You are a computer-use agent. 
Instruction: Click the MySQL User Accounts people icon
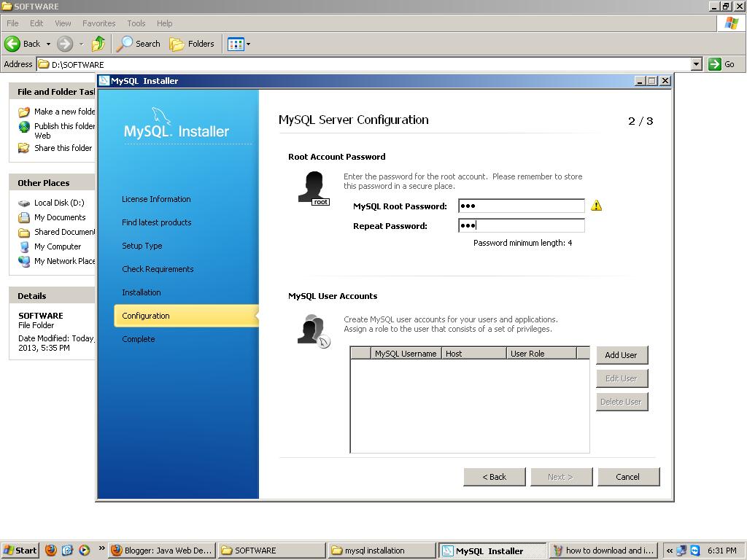pos(311,330)
